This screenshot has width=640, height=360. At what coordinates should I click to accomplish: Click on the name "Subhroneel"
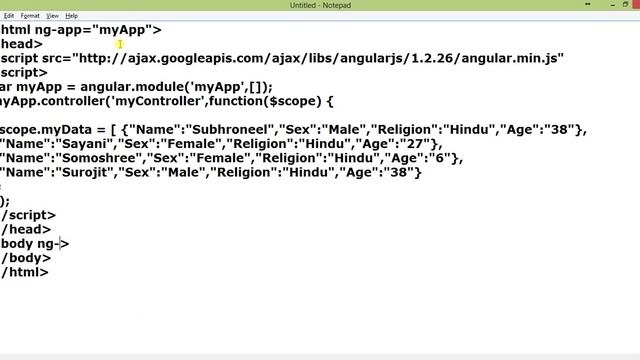(230, 130)
